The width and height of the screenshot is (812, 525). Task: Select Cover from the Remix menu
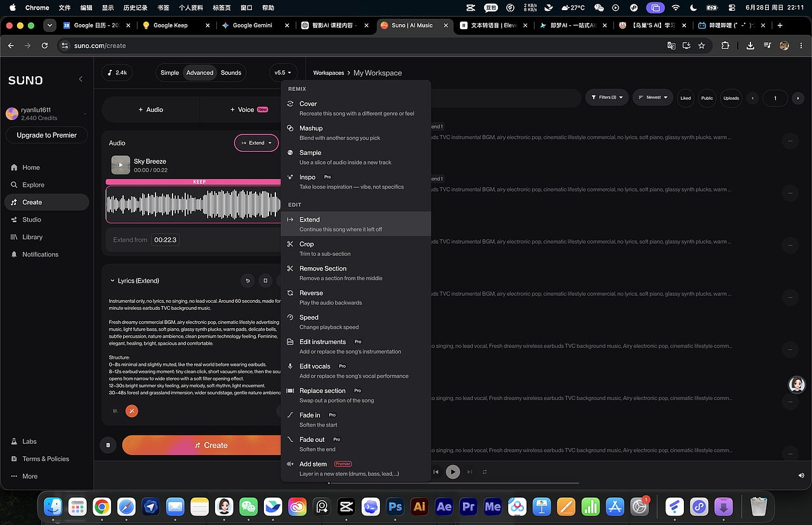(356, 108)
